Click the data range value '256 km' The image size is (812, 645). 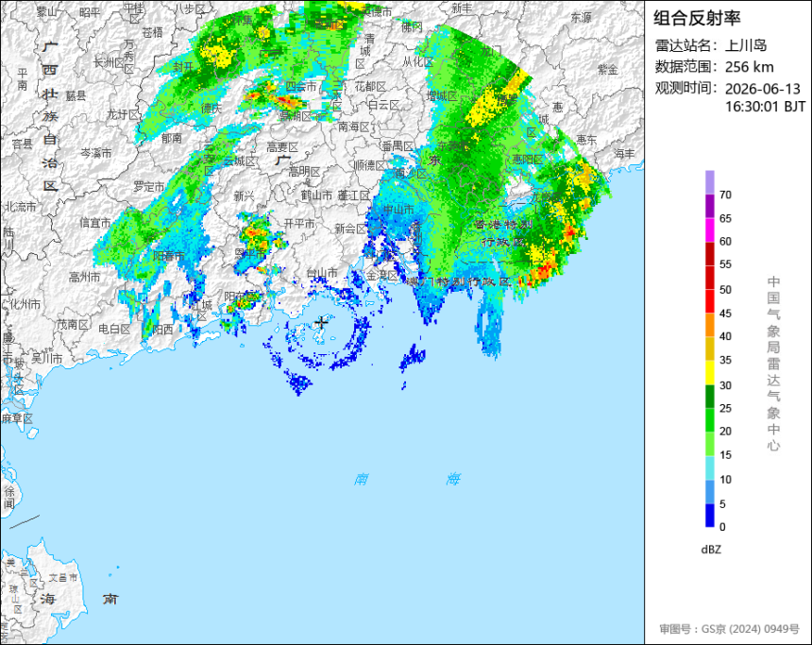click(x=750, y=67)
